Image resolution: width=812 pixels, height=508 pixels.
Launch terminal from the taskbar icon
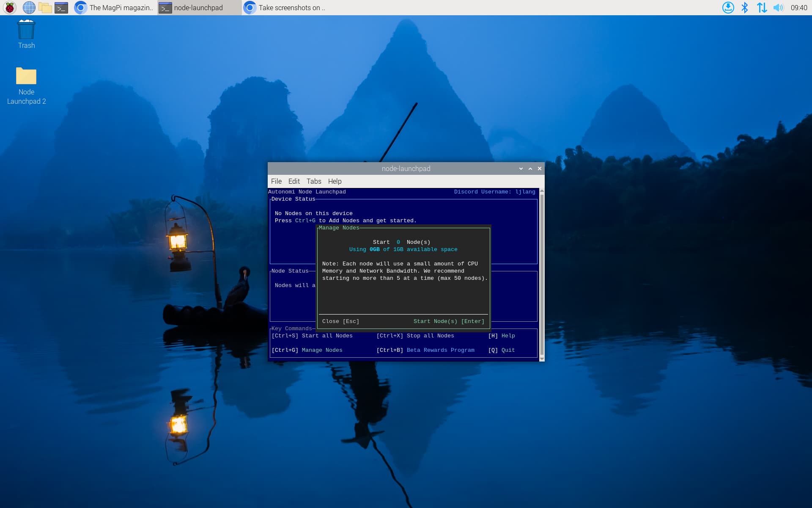pyautogui.click(x=61, y=8)
